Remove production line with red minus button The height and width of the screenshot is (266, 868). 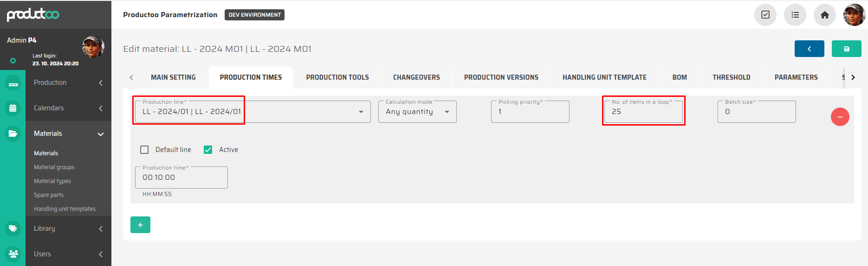point(840,117)
